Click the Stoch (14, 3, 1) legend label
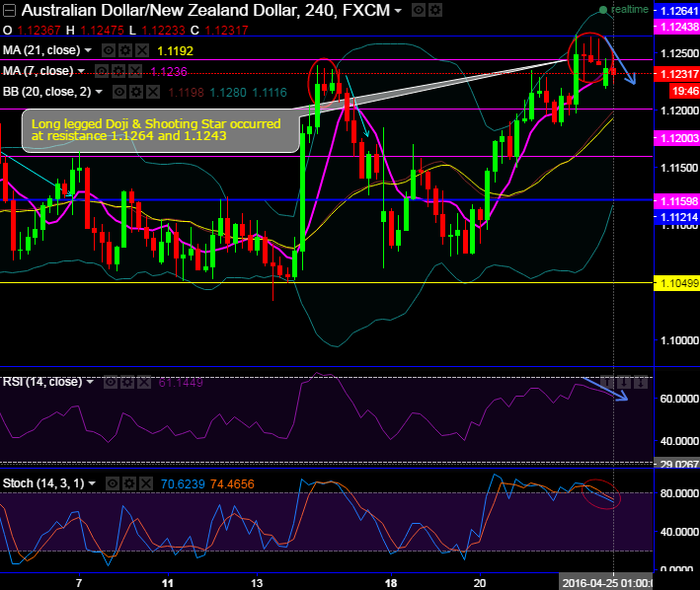Image resolution: width=700 pixels, height=590 pixels. tap(43, 483)
